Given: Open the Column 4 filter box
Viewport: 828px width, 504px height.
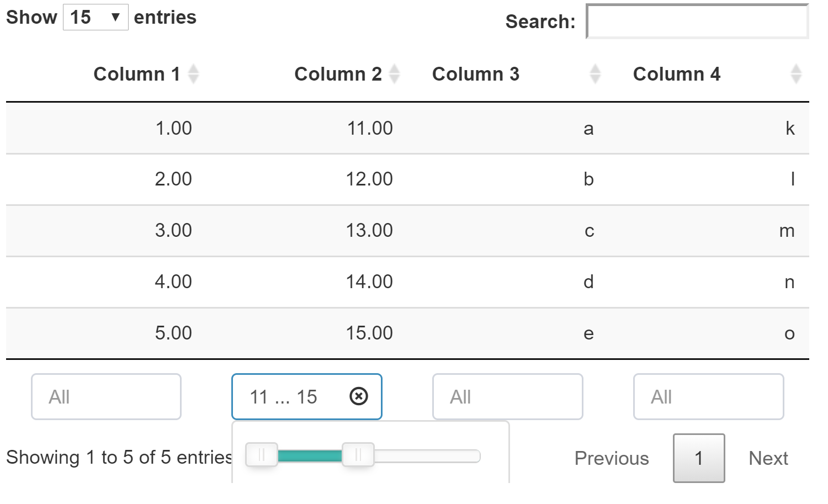Looking at the screenshot, I should (708, 397).
